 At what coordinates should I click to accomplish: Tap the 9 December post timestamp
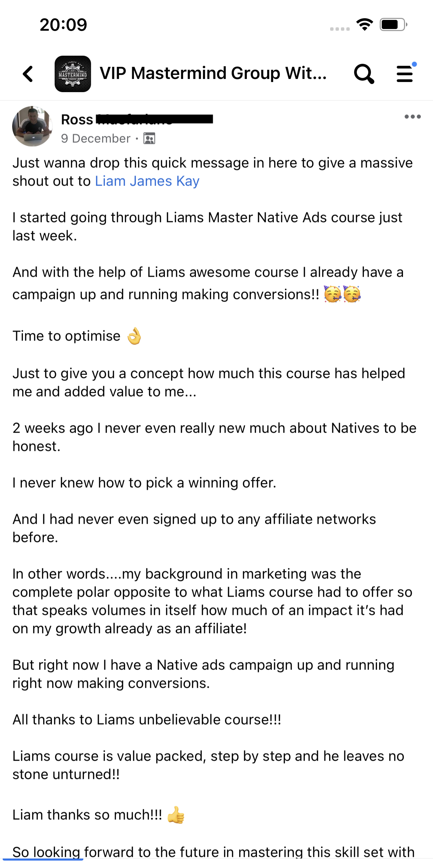coord(96,138)
